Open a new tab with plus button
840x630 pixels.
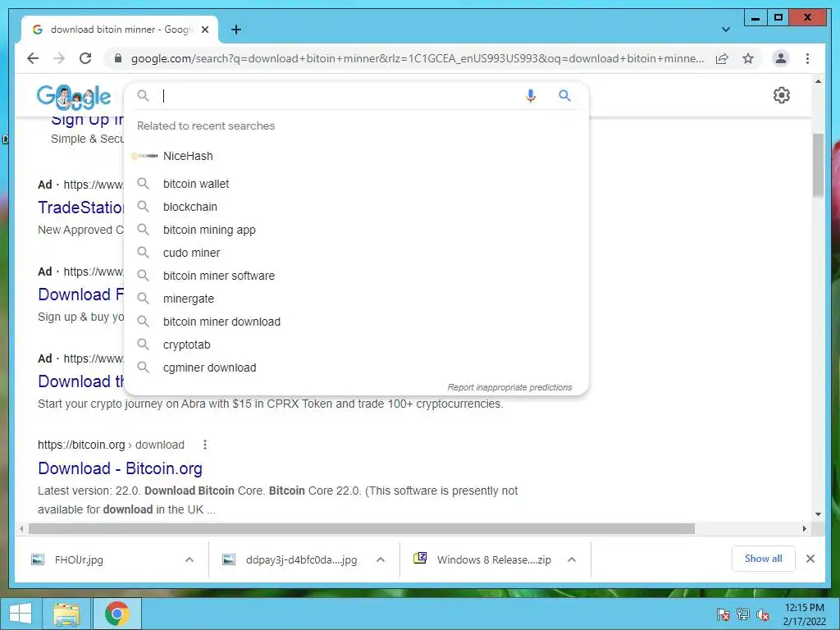236,30
